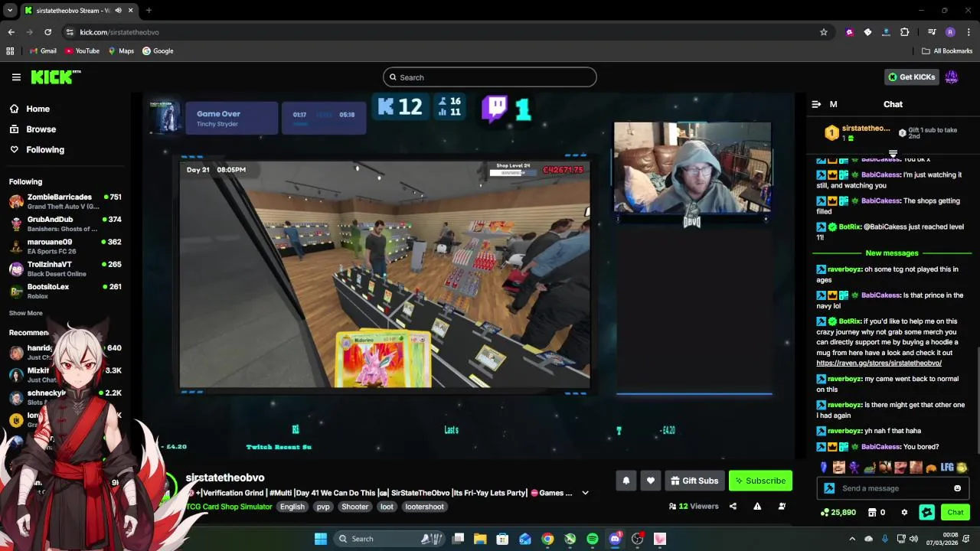Open the user avatar menu on Kick
980x551 pixels.
click(952, 77)
